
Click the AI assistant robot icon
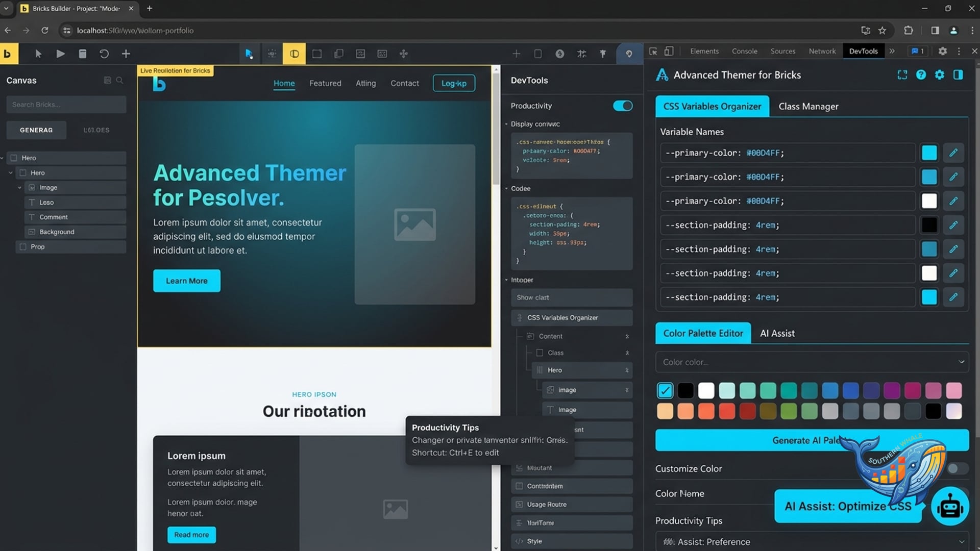[x=950, y=507]
